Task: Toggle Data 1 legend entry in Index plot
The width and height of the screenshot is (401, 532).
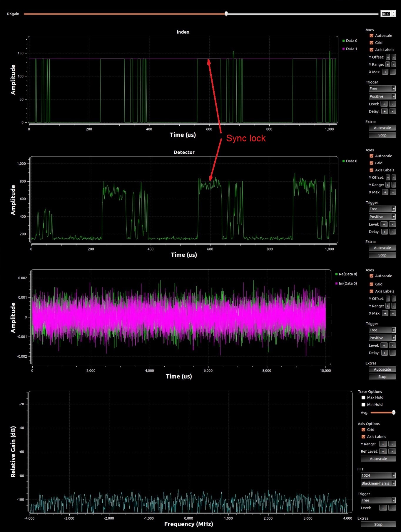Action: 350,49
